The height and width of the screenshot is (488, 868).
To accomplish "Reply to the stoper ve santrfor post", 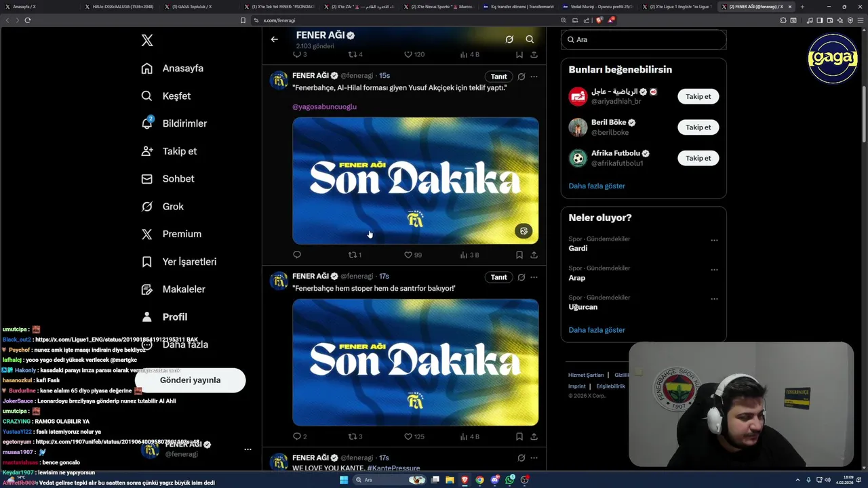I will click(x=300, y=436).
